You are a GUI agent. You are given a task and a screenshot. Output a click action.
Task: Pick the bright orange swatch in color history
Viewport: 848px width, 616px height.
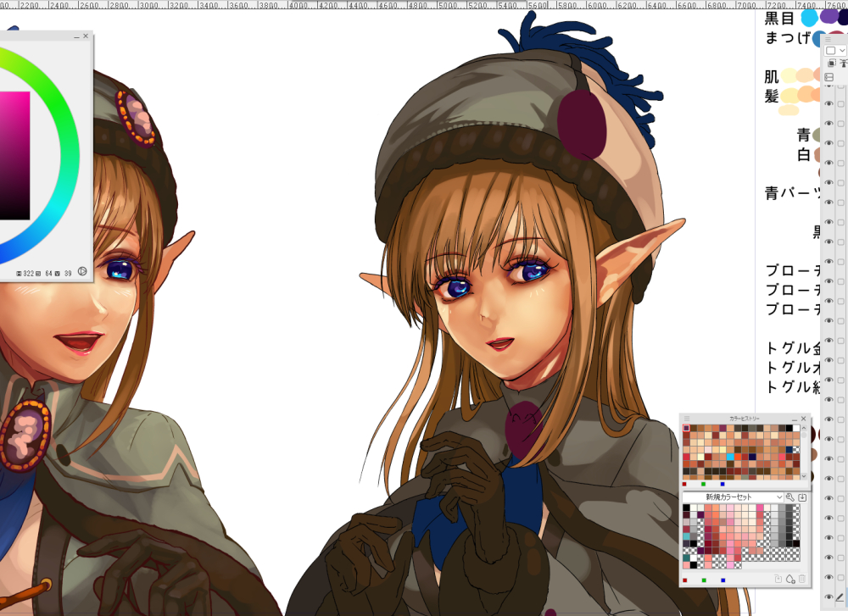click(738, 458)
